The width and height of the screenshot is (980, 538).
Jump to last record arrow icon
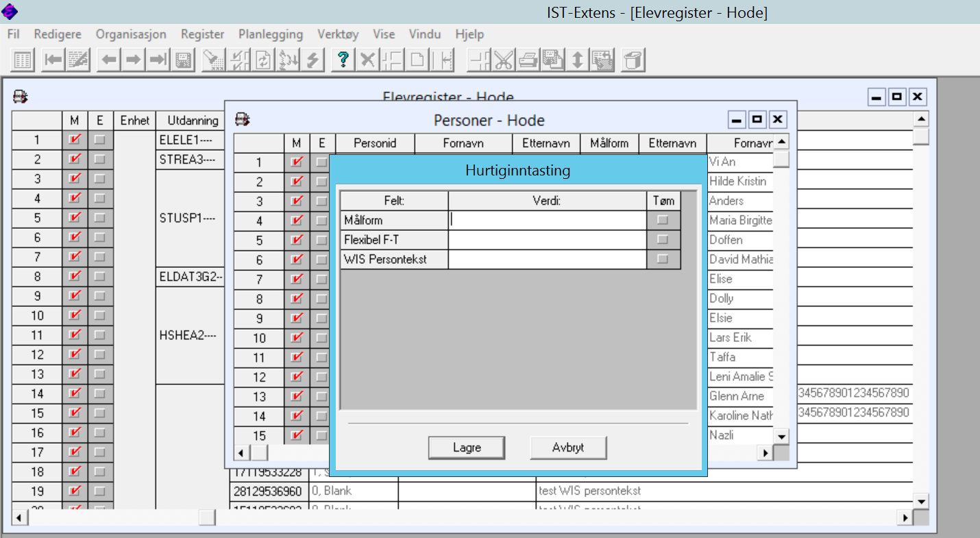click(x=158, y=60)
